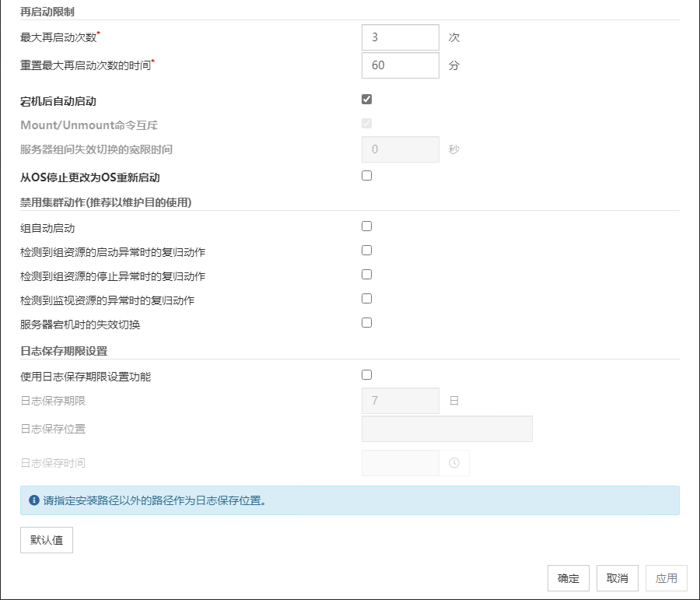Tick 检测到组资源的停止异常时的复归动作 checkbox

click(367, 275)
